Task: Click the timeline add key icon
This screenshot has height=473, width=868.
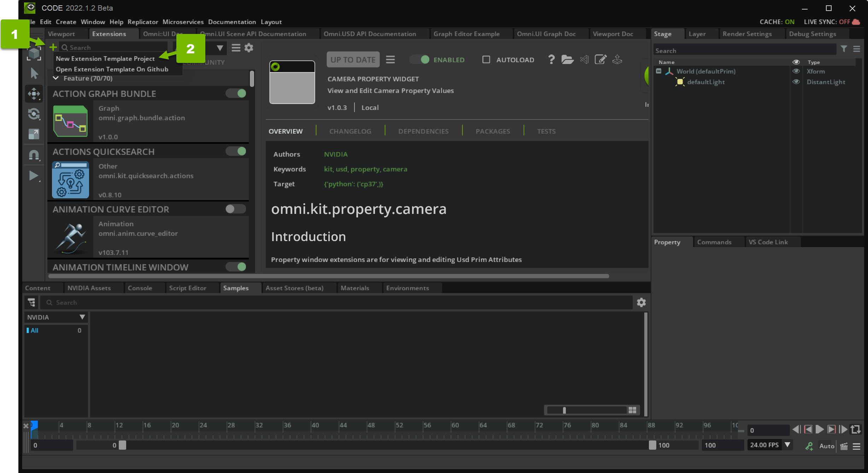Action: (x=809, y=446)
